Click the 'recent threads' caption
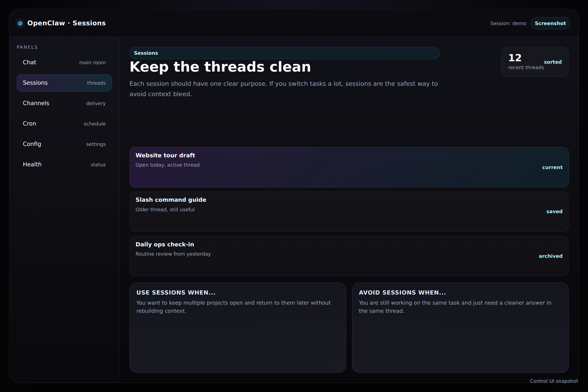The image size is (588, 392). 526,68
